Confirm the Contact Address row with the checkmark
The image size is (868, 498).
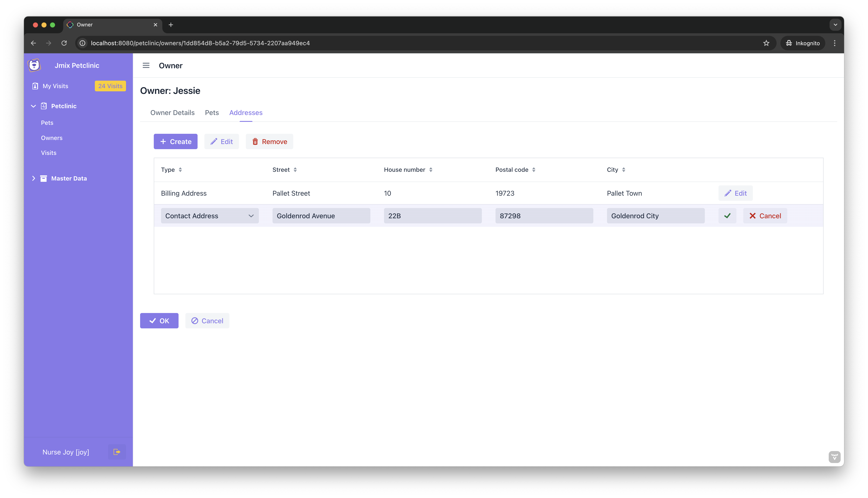727,216
